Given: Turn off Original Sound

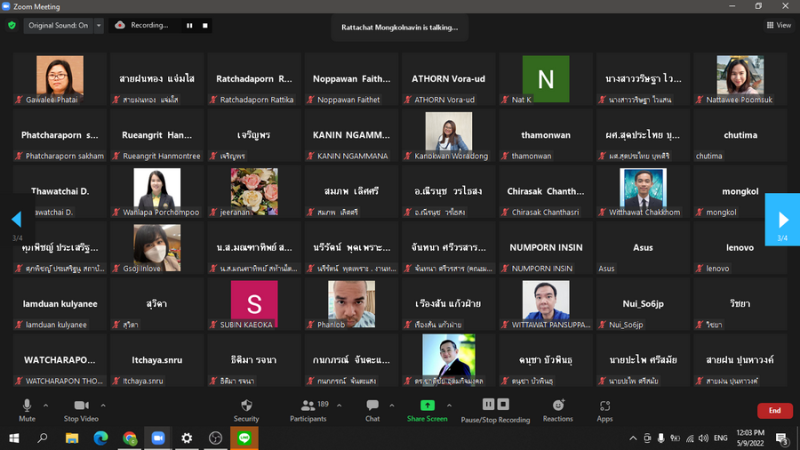Looking at the screenshot, I should click(57, 25).
